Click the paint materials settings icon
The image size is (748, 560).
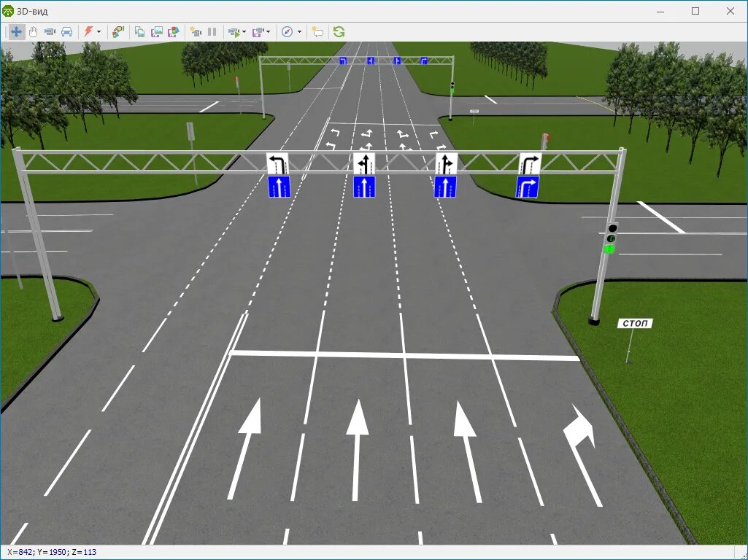[x=117, y=32]
